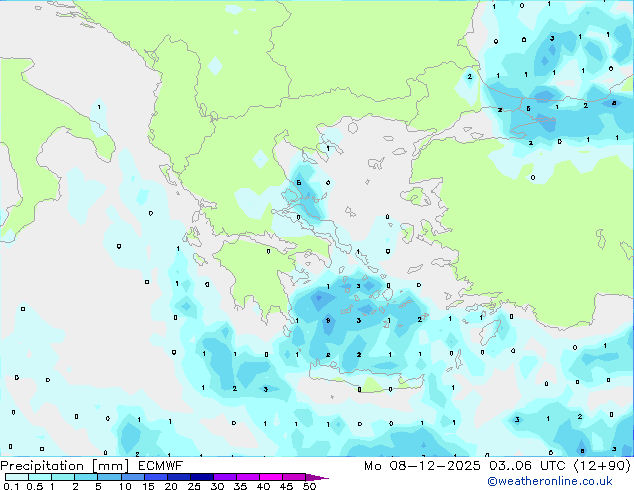Click the legend value '0.1'
Screen dimensions: 634x490
(11, 486)
